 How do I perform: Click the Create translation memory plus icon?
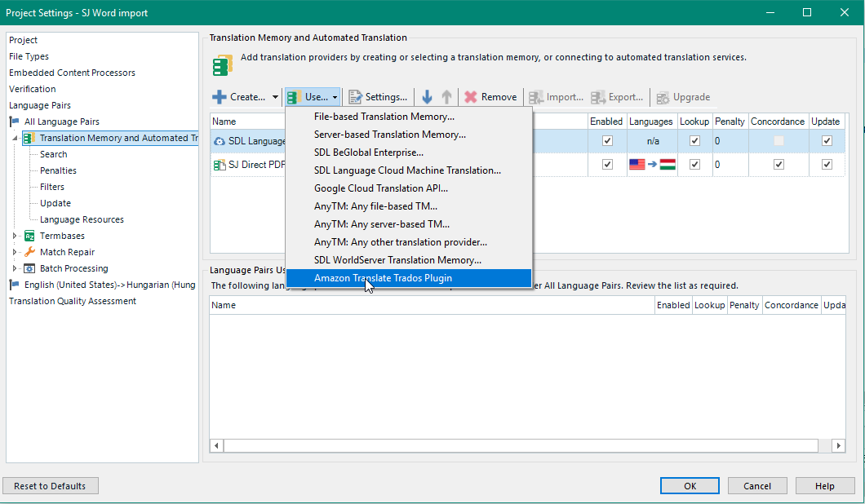pyautogui.click(x=219, y=97)
